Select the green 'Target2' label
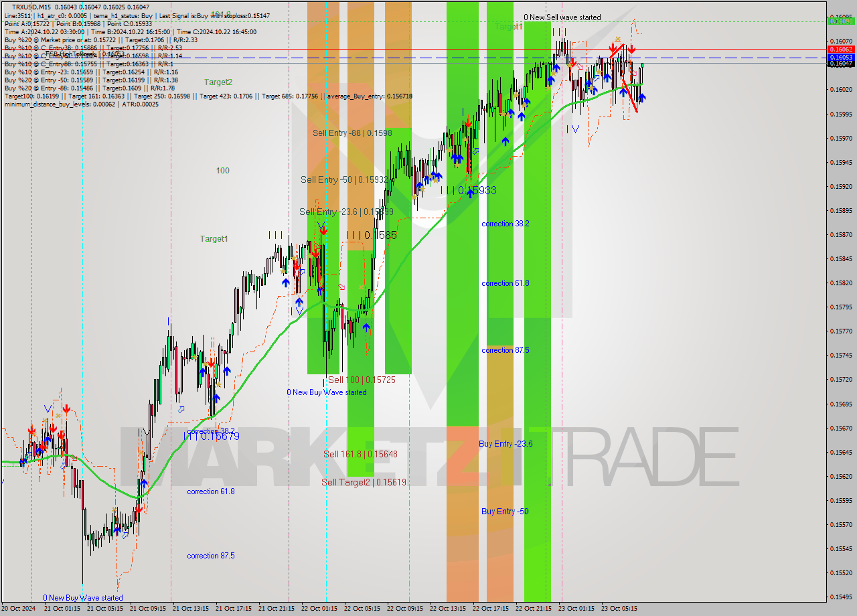The image size is (857, 616). (x=218, y=82)
